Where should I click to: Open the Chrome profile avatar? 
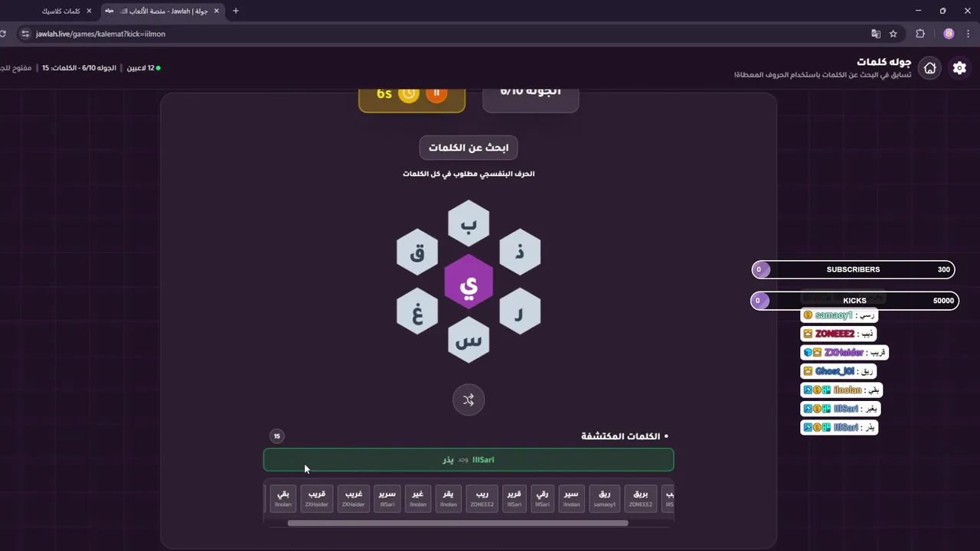pyautogui.click(x=949, y=34)
